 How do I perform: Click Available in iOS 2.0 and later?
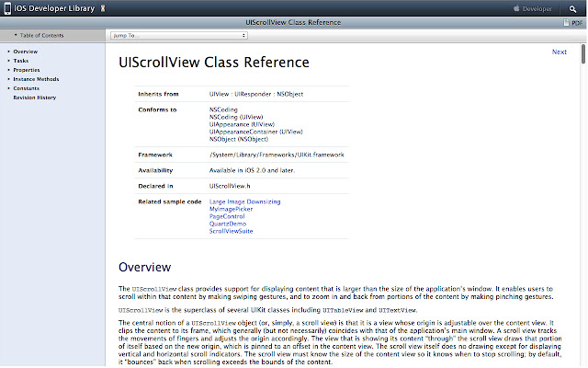252,170
